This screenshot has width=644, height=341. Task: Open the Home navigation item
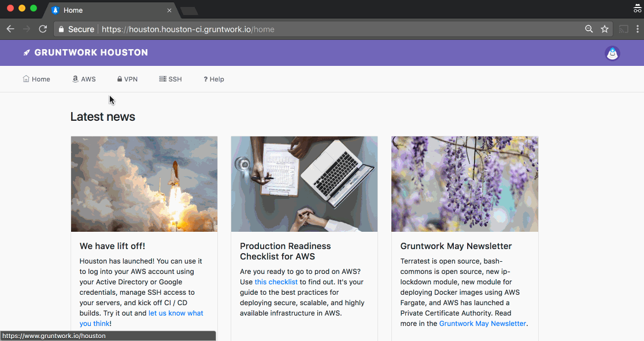(36, 79)
